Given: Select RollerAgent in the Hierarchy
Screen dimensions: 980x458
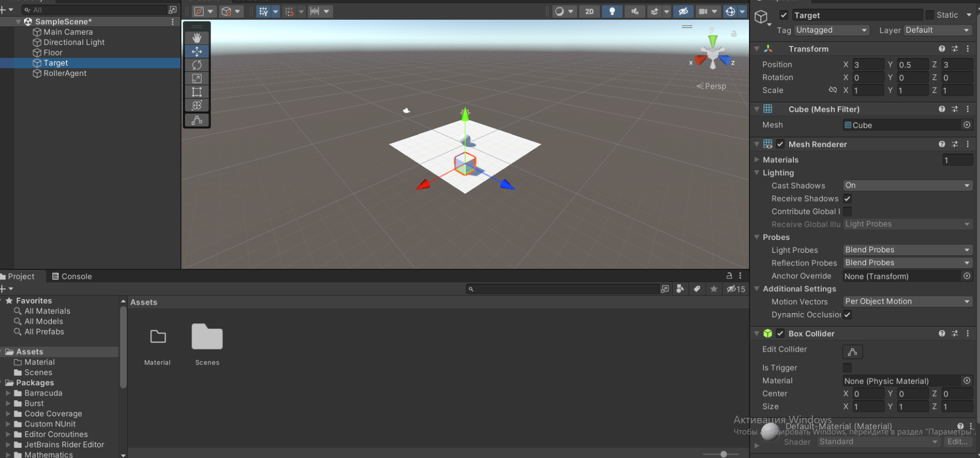Looking at the screenshot, I should [65, 73].
